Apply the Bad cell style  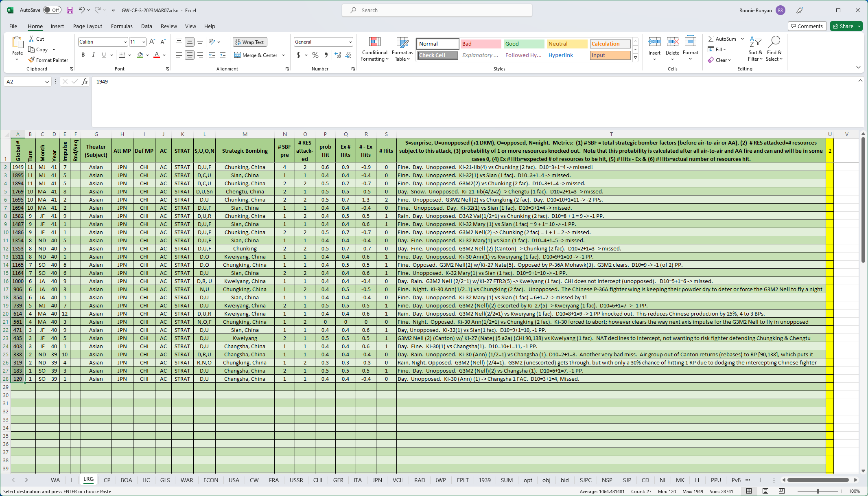tap(481, 44)
